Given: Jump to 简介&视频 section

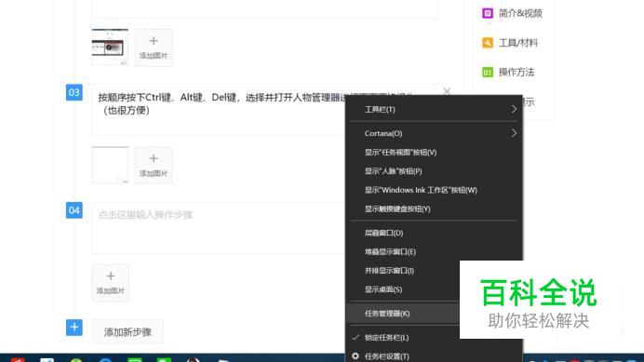Looking at the screenshot, I should pos(520,13).
